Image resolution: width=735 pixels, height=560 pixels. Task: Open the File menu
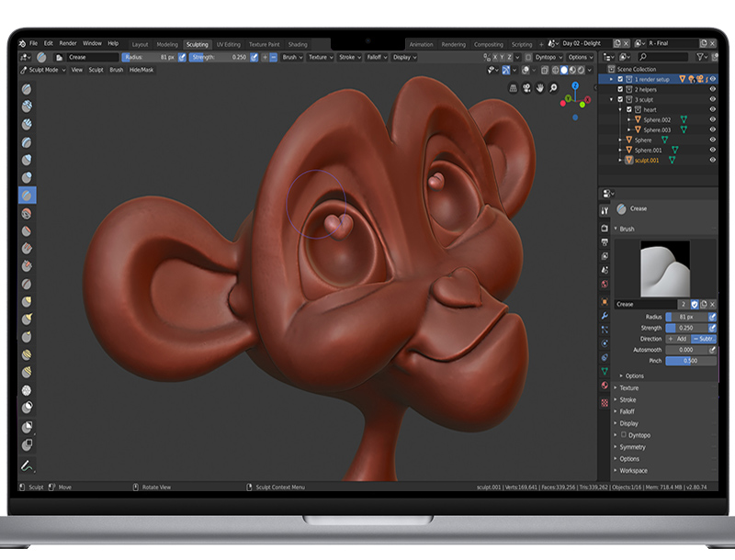33,43
